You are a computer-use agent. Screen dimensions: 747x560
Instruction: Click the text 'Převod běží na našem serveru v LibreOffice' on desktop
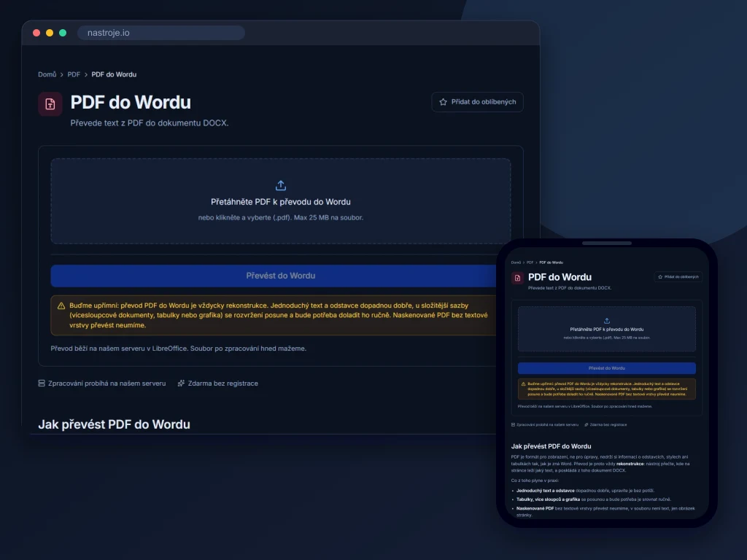[x=119, y=349]
